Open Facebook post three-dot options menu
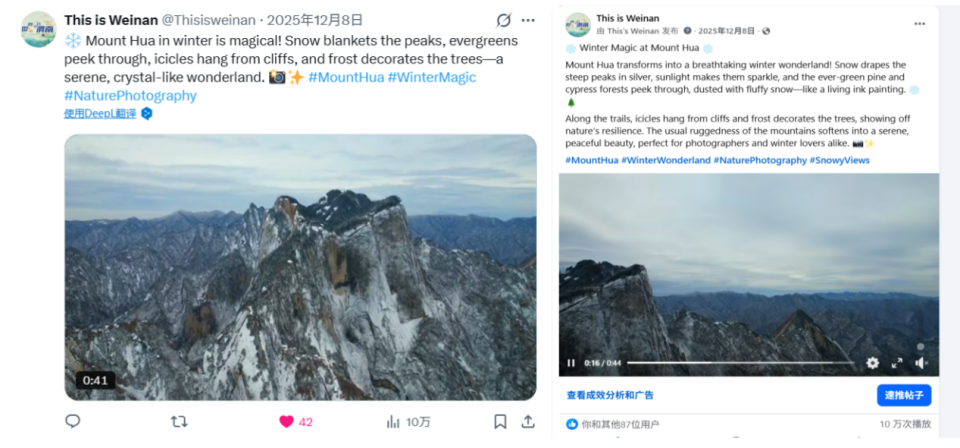Image resolution: width=960 pixels, height=448 pixels. [x=920, y=24]
